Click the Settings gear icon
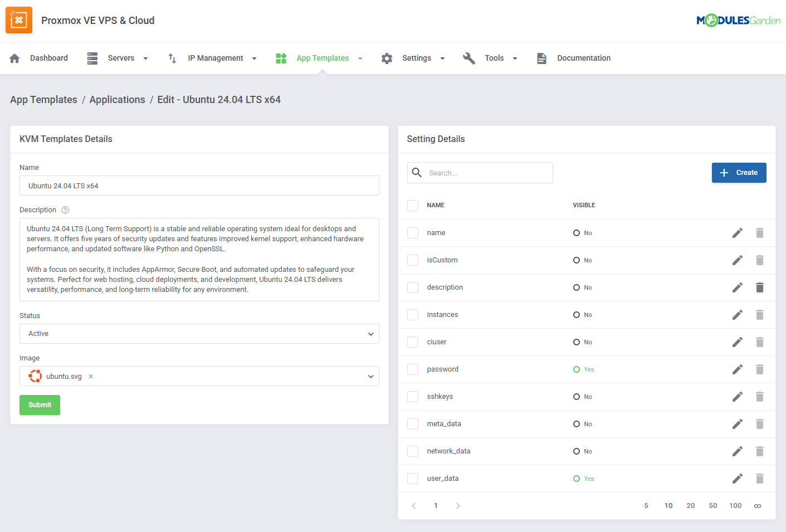 coord(387,57)
